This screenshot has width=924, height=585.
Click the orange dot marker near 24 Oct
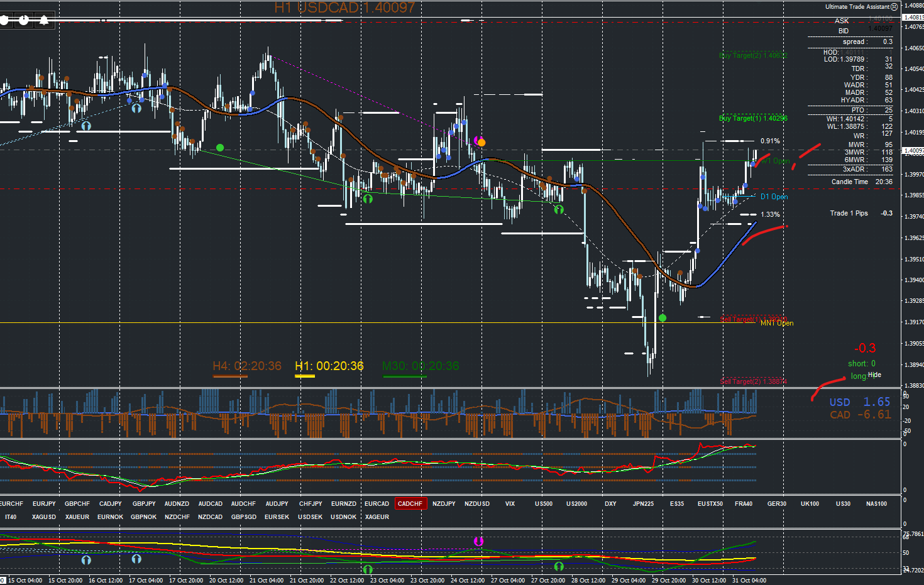(x=481, y=143)
